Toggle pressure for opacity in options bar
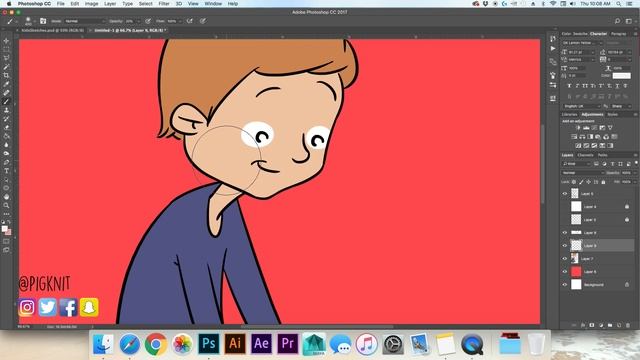Image resolution: width=640 pixels, height=360 pixels. 148,21
